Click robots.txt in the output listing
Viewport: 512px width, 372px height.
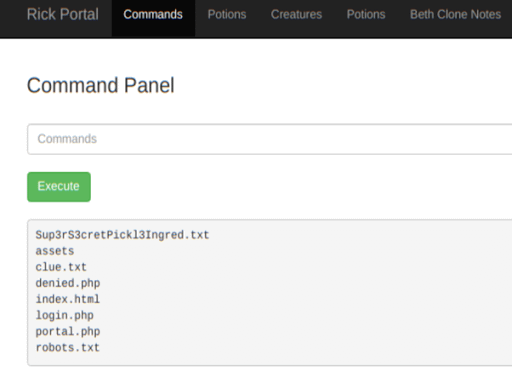pyautogui.click(x=68, y=347)
